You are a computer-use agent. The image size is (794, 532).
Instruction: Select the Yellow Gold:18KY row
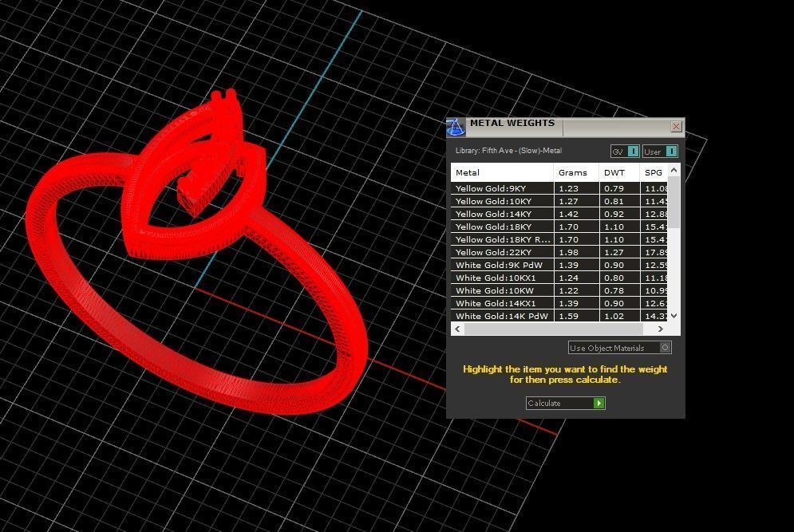click(x=559, y=227)
